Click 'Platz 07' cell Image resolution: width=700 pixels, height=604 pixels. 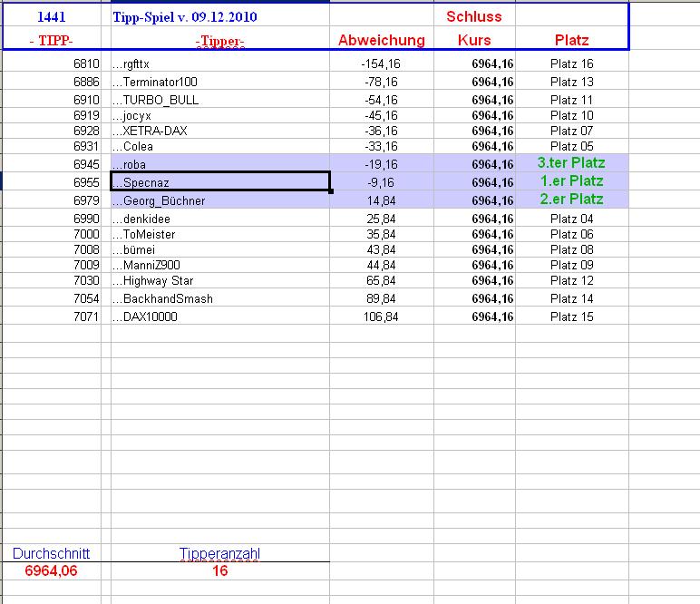[x=572, y=131]
